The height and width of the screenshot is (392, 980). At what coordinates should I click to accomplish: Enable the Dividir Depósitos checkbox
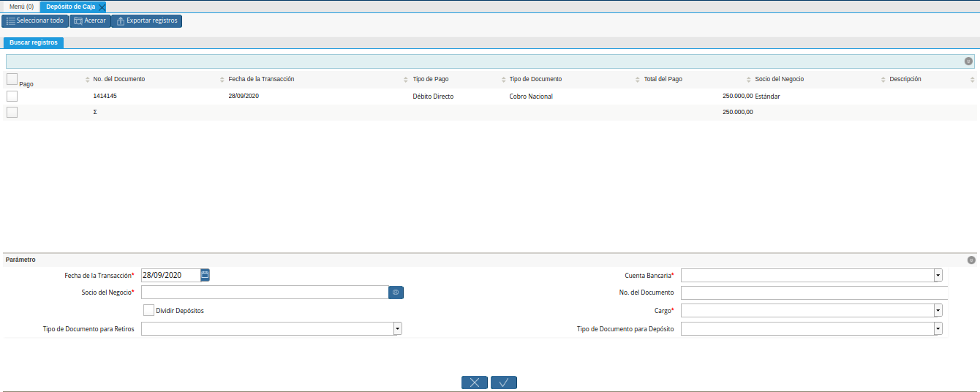coord(149,310)
